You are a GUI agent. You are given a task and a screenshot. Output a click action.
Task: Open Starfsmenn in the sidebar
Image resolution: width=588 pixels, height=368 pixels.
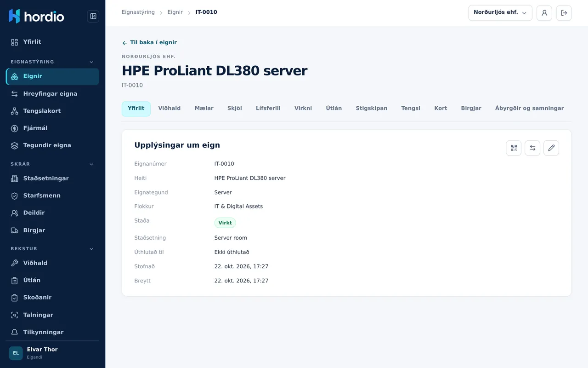[x=52, y=195]
